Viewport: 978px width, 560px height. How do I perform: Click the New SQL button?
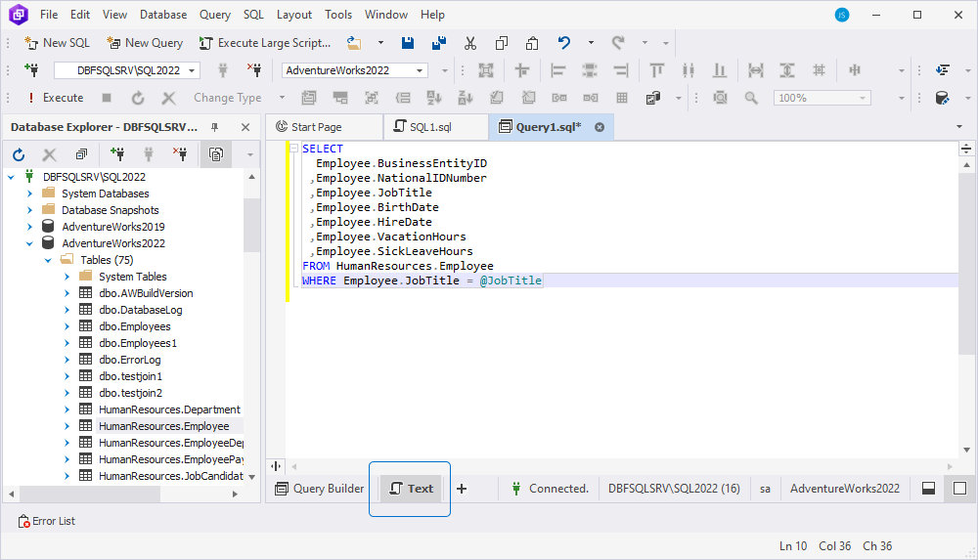pos(58,43)
